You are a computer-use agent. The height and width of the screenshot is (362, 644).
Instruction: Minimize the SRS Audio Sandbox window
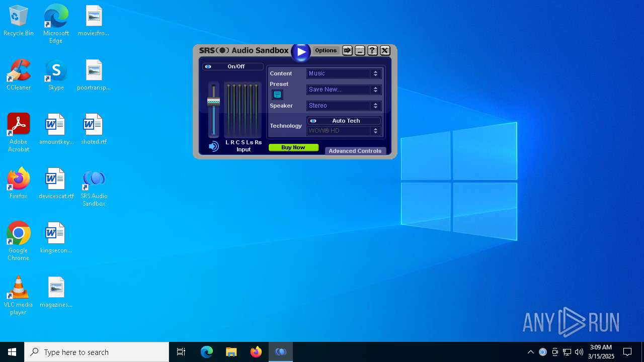point(360,50)
